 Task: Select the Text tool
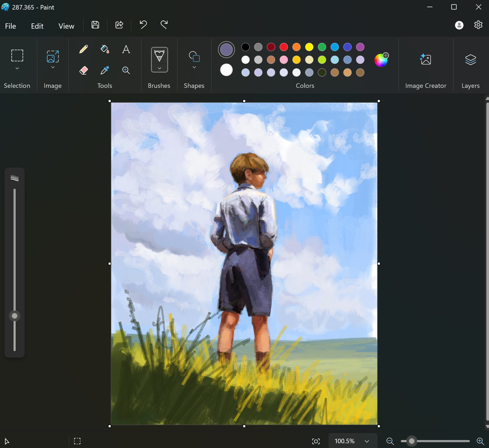click(x=126, y=49)
